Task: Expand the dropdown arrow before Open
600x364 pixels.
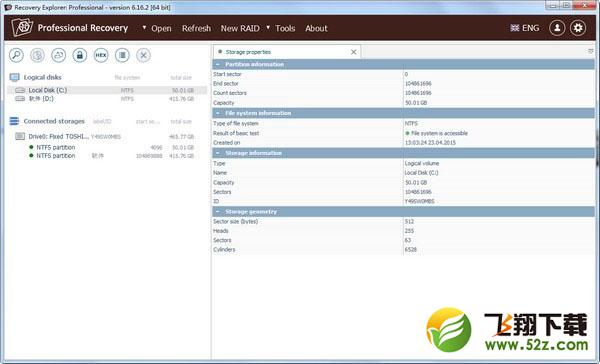Action: tap(144, 28)
